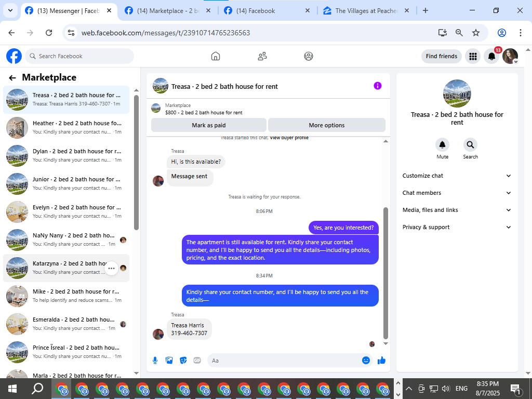
Task: Open the volume control in system tray
Action: click(x=446, y=389)
